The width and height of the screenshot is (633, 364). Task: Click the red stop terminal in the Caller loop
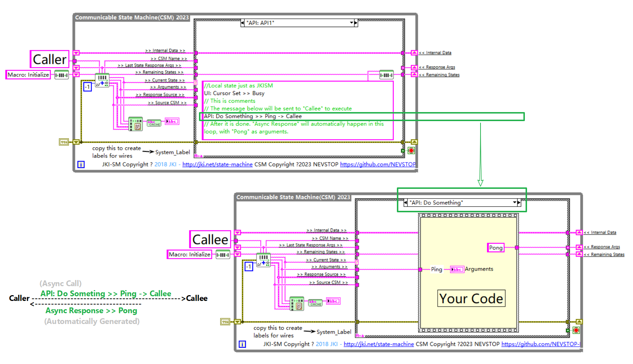pos(411,151)
